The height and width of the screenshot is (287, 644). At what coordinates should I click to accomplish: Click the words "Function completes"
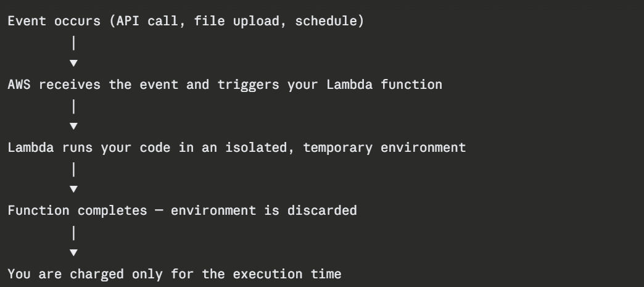pyautogui.click(x=78, y=210)
